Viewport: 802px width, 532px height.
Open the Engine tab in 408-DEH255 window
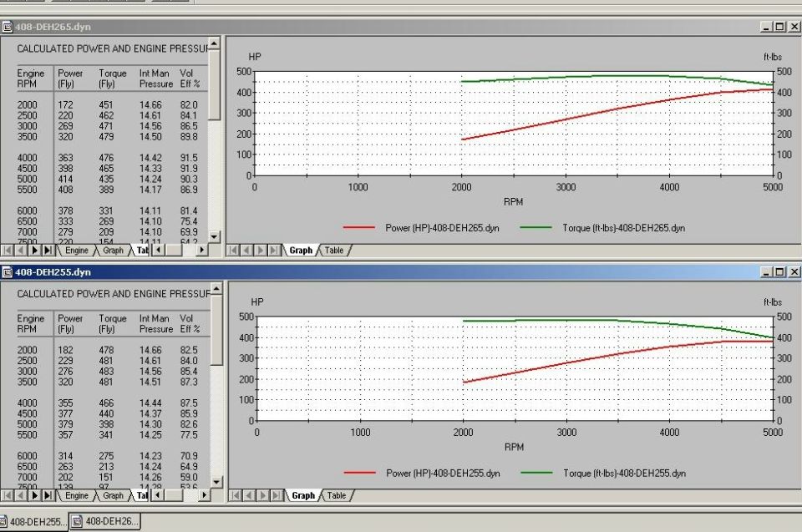(x=77, y=495)
